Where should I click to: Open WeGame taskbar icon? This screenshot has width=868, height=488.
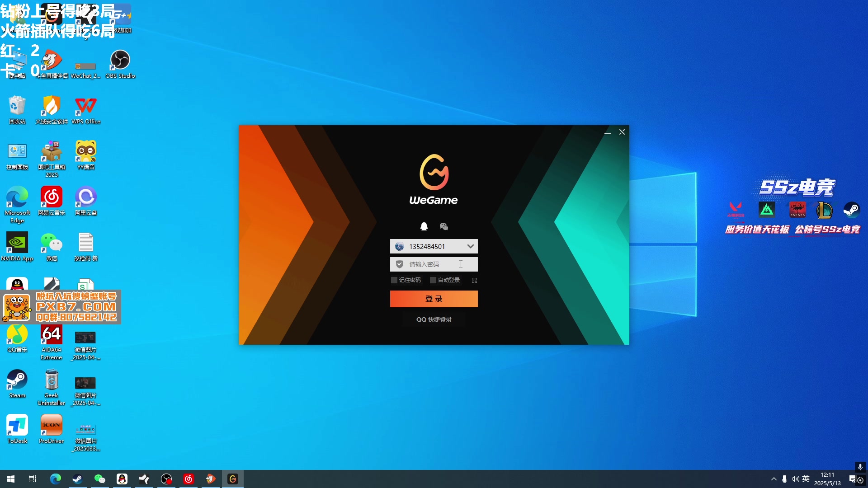[x=233, y=479]
